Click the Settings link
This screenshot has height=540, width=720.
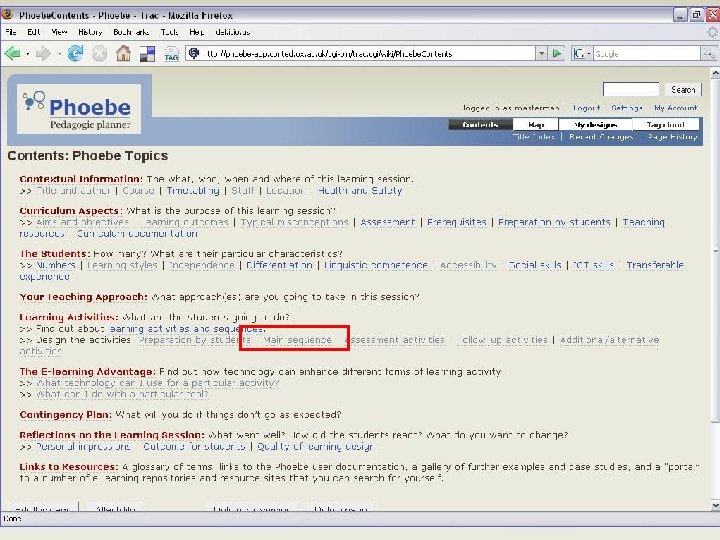click(627, 108)
